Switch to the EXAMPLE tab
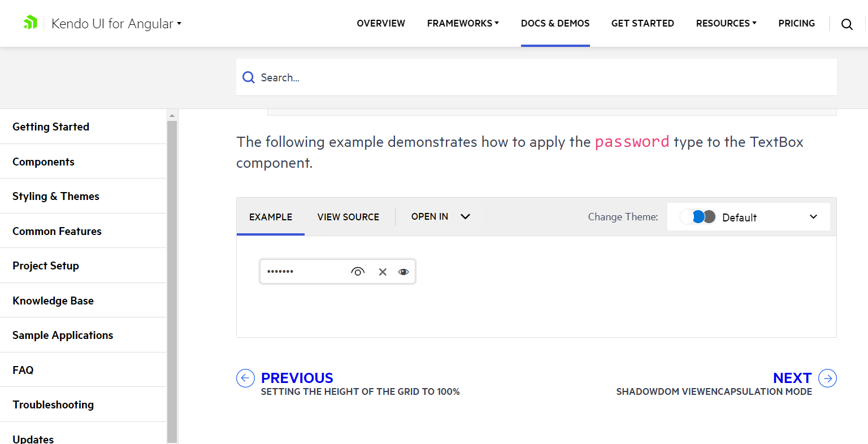This screenshot has height=444, width=868. click(x=271, y=217)
